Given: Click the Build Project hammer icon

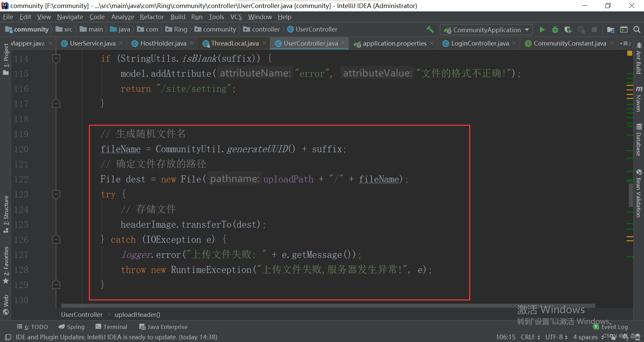Looking at the screenshot, I should click(430, 30).
